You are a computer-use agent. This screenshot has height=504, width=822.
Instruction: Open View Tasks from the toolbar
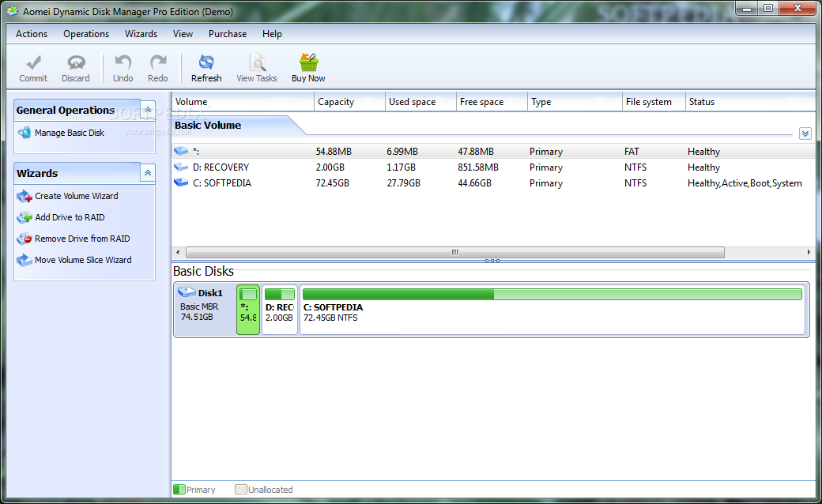click(x=256, y=69)
